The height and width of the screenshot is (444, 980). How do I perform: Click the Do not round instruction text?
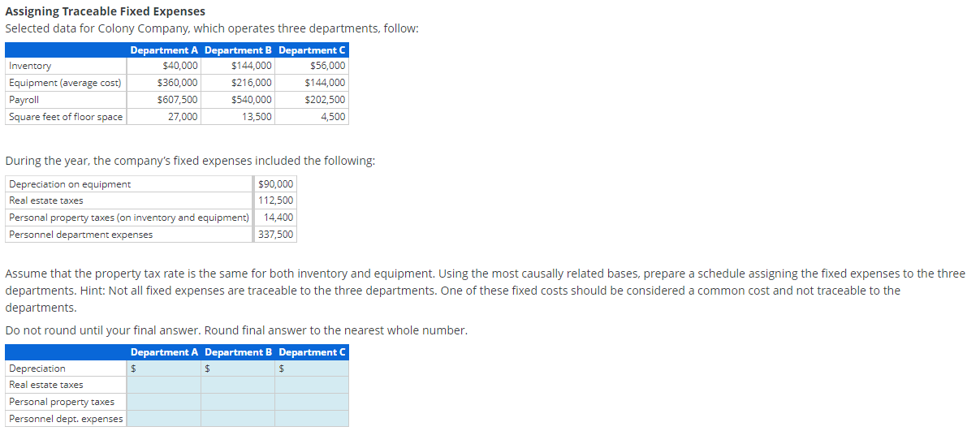point(236,330)
